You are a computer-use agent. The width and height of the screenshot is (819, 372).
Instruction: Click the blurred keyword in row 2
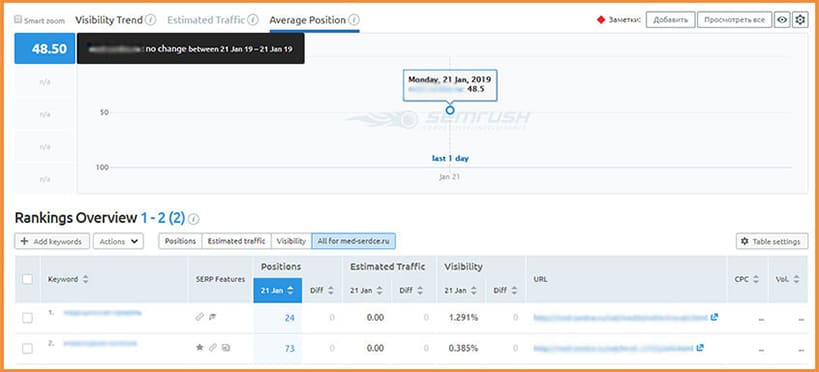(x=100, y=343)
